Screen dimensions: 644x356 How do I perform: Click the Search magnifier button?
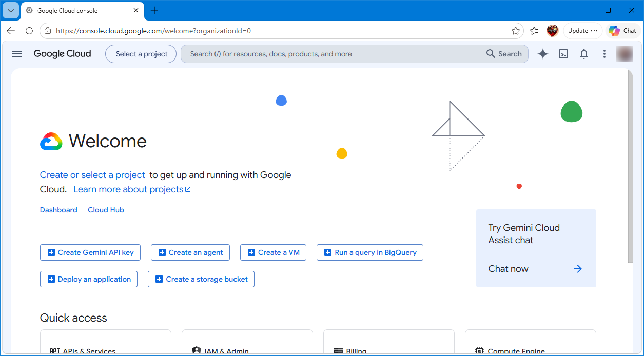[504, 54]
